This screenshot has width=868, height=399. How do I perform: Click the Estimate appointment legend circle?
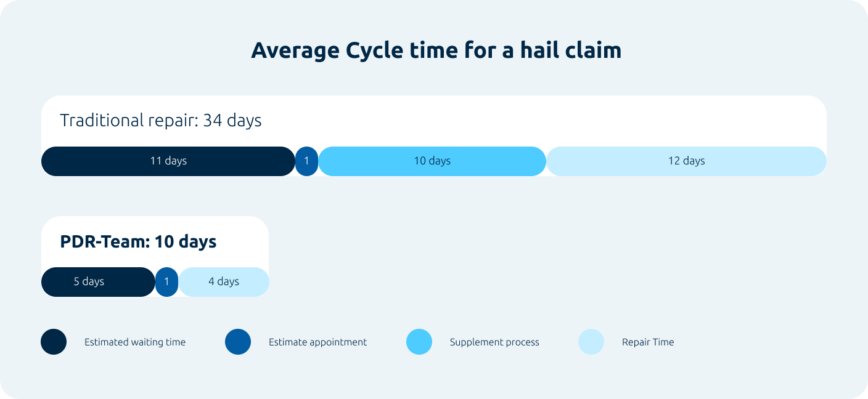tap(238, 342)
